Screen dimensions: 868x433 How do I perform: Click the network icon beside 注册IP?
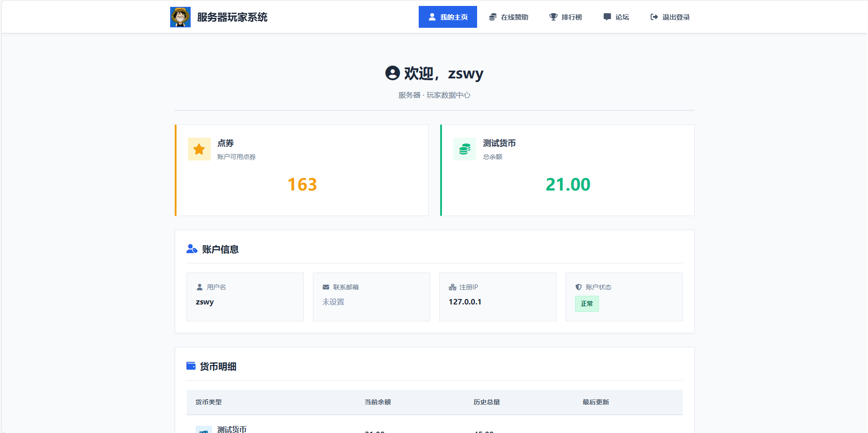[x=452, y=287]
